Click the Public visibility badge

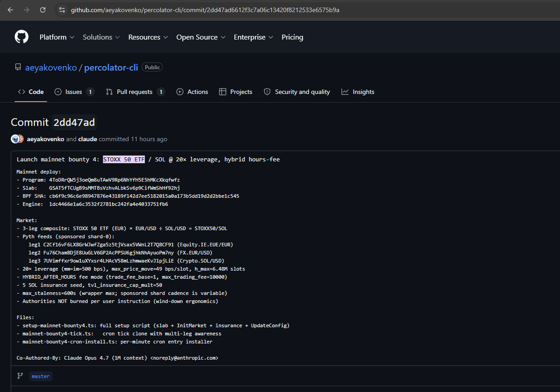click(x=152, y=67)
